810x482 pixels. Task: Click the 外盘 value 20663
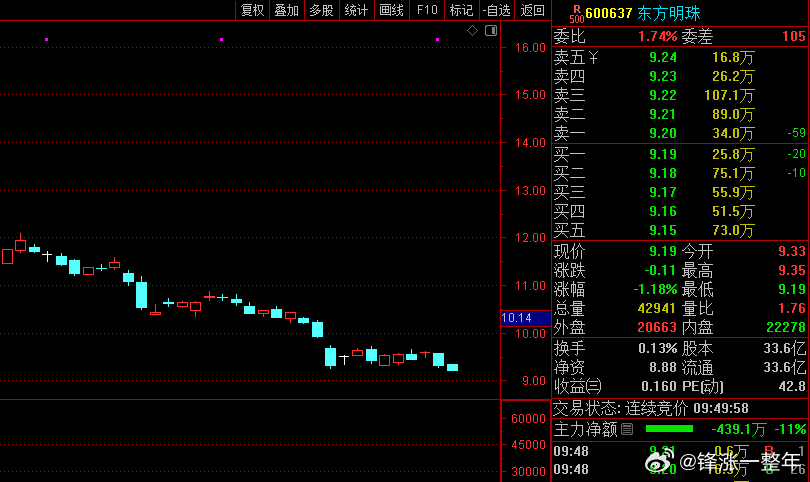657,328
